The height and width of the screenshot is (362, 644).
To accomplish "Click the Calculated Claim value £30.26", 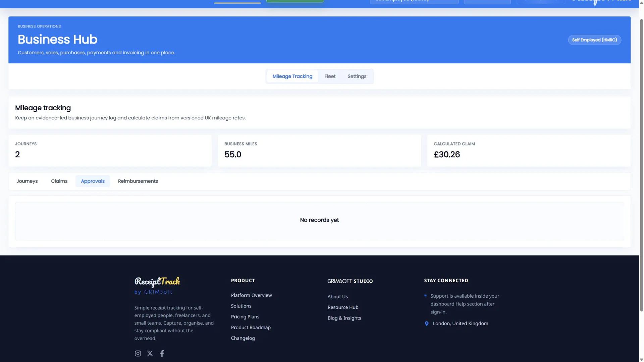I will tap(447, 155).
